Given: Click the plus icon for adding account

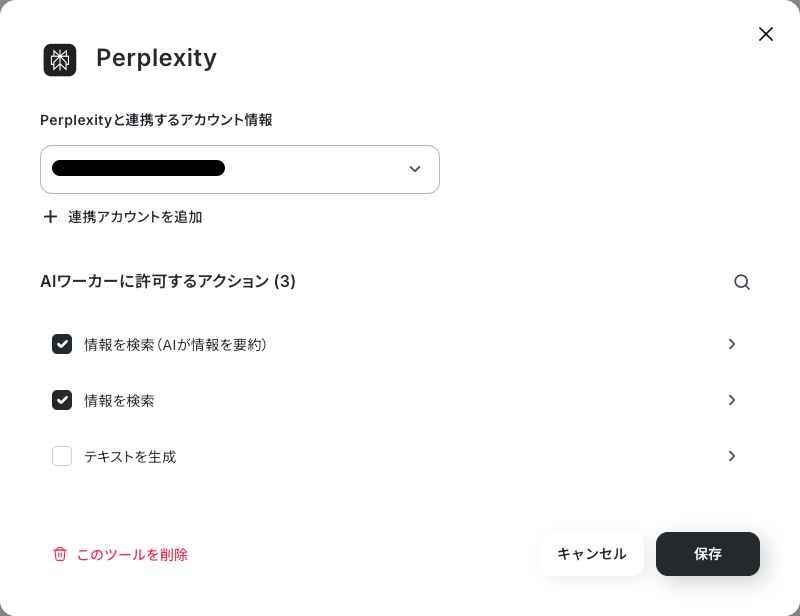Looking at the screenshot, I should pyautogui.click(x=50, y=217).
